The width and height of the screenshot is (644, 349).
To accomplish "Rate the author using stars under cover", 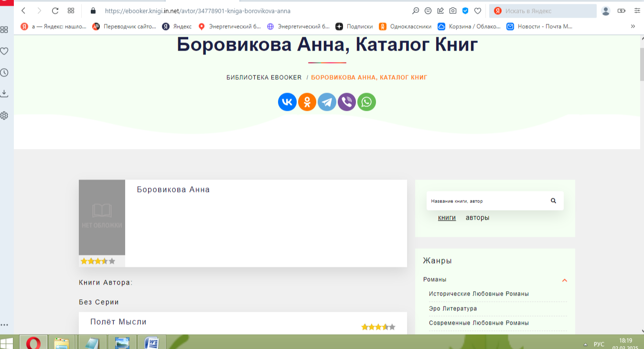I will [x=98, y=261].
